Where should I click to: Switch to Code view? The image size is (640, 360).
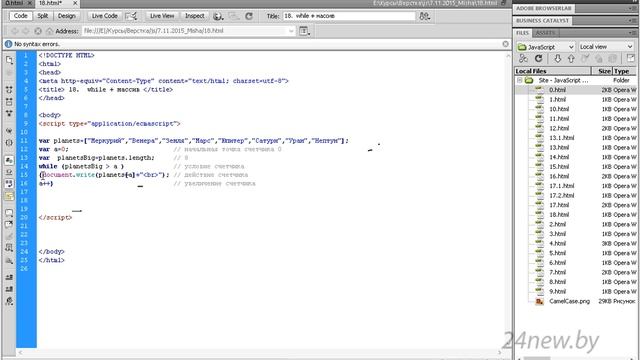(20, 16)
